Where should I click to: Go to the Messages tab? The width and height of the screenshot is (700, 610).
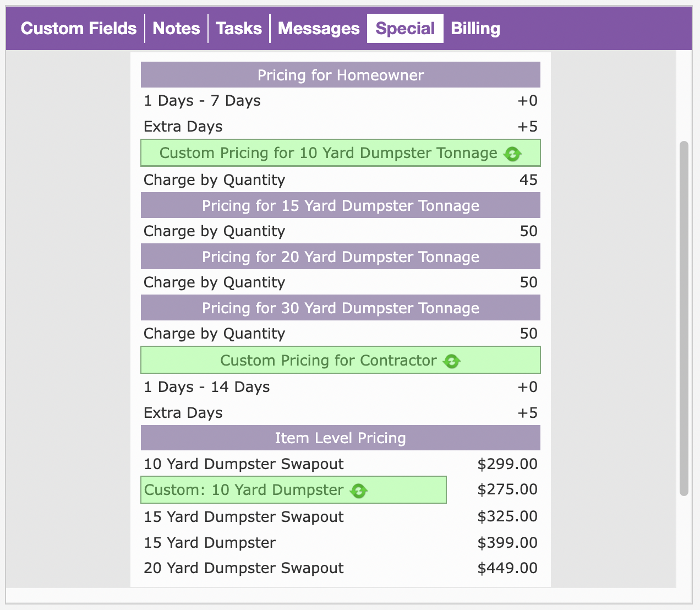[319, 29]
